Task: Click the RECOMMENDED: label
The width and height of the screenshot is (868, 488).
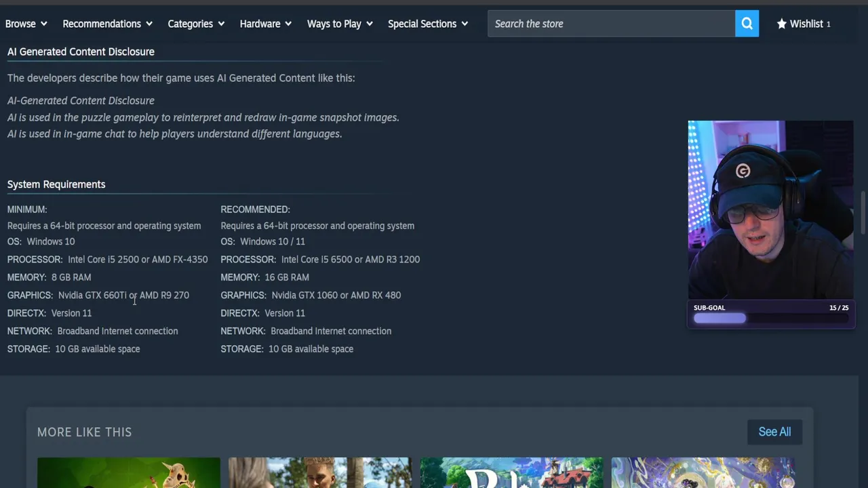Action: pyautogui.click(x=255, y=209)
